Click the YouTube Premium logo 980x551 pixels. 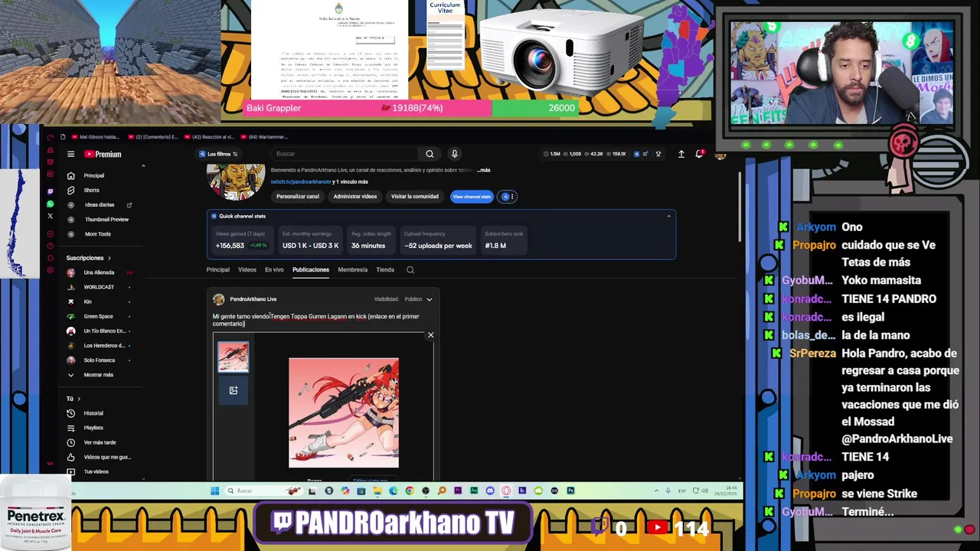click(103, 154)
